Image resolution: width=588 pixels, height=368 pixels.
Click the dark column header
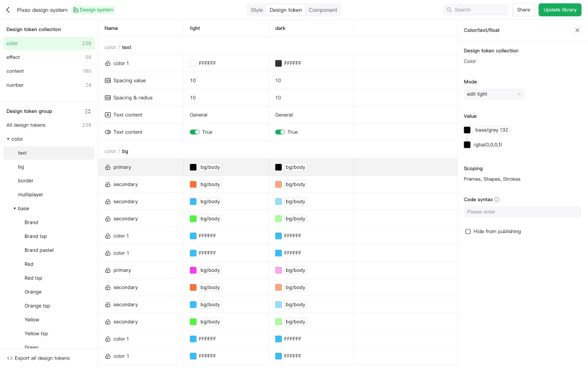click(x=280, y=28)
